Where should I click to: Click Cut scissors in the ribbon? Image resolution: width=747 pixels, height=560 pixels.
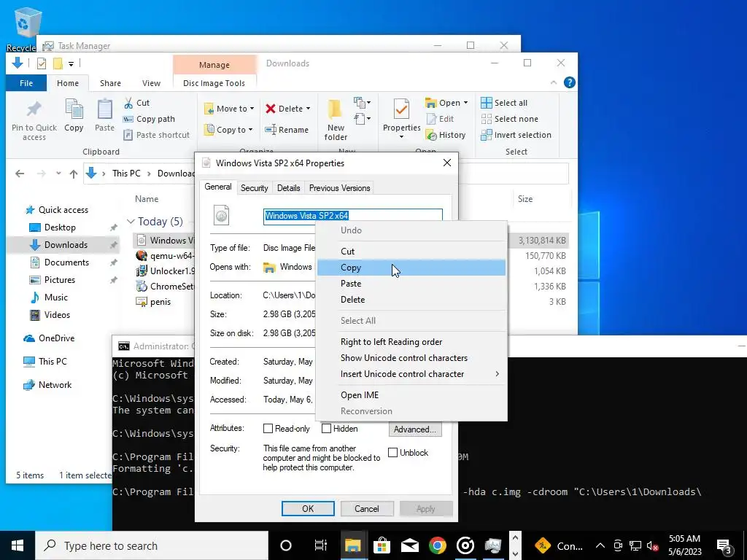click(136, 103)
